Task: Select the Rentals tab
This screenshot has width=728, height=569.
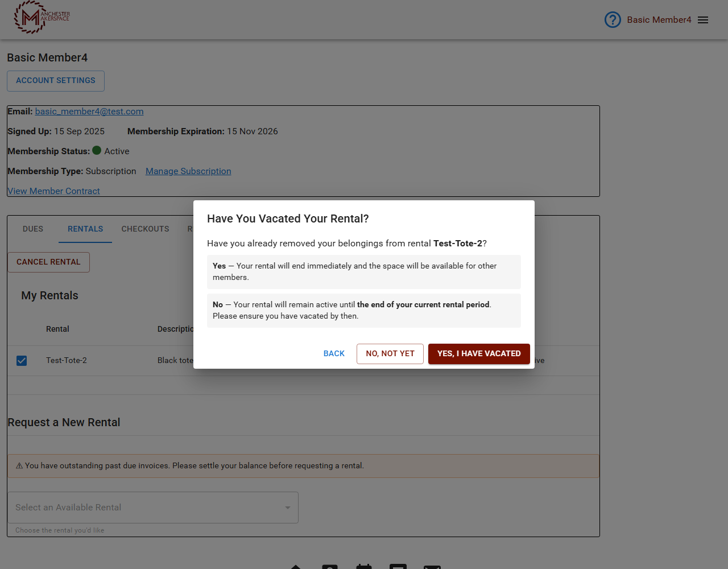Action: pos(85,229)
